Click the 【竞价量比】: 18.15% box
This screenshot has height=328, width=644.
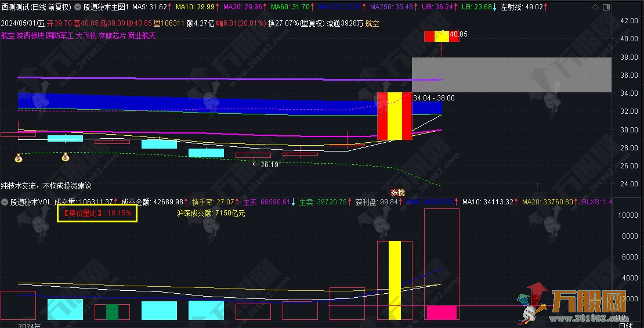pos(97,213)
